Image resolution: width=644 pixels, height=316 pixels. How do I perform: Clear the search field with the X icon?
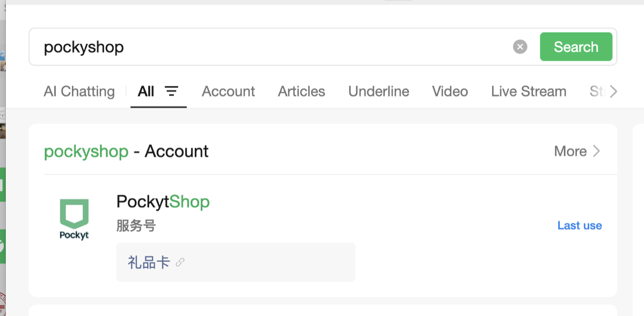tap(520, 47)
